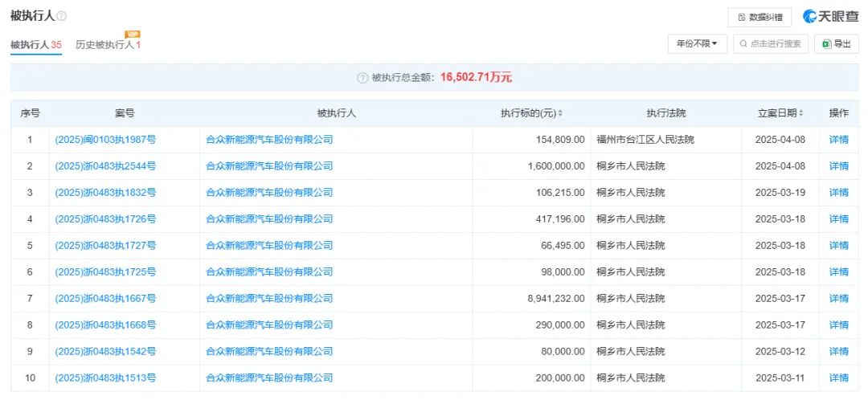Image resolution: width=868 pixels, height=400 pixels.
Task: Click the help icon before 被执行总金额
Action: [362, 78]
